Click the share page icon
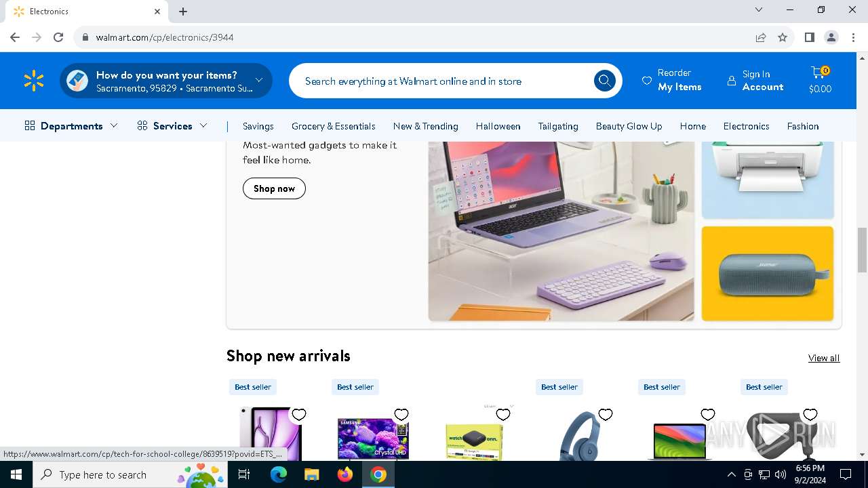 (761, 37)
